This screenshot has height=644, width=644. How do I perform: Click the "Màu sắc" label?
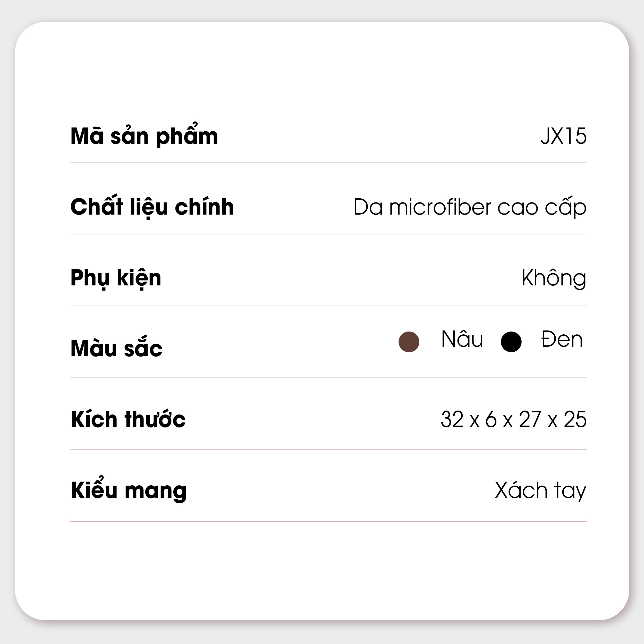(x=116, y=349)
